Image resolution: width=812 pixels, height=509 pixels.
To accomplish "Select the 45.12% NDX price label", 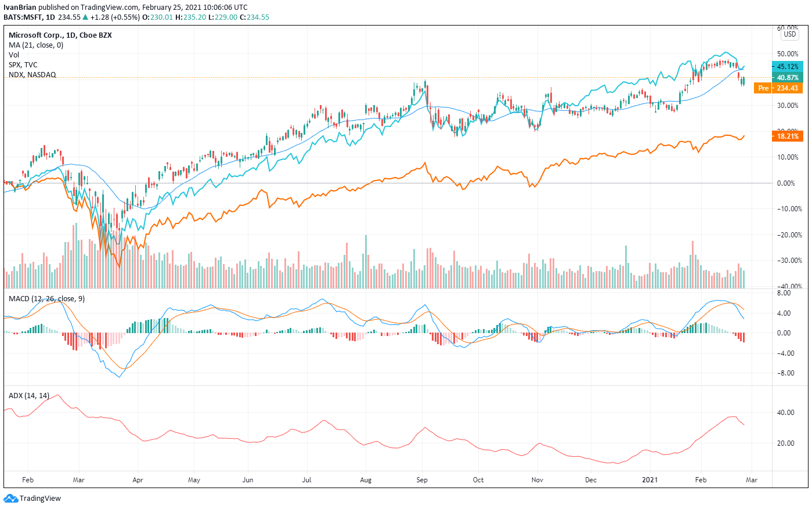I will click(787, 66).
